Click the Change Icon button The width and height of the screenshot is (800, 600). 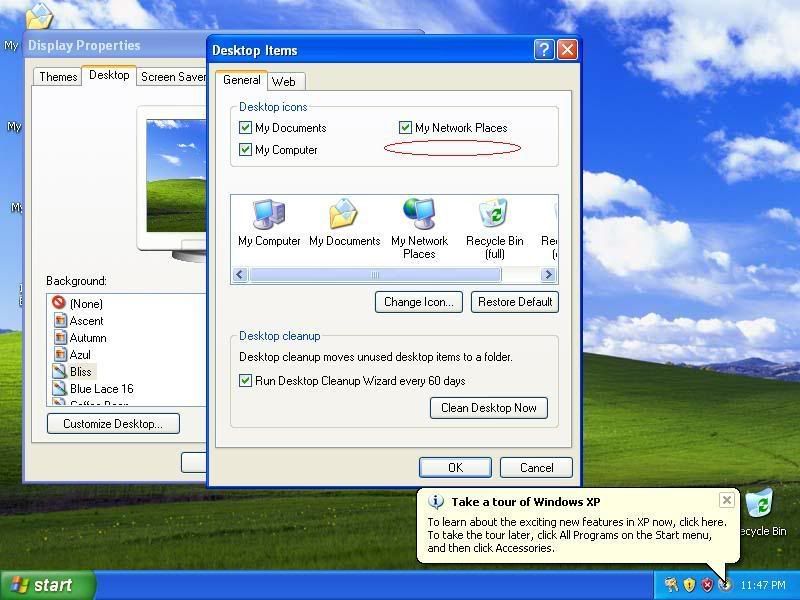pyautogui.click(x=419, y=302)
